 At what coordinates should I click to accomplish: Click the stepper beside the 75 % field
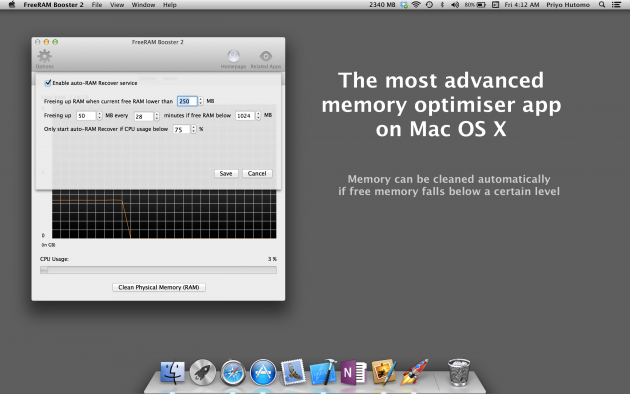(x=194, y=129)
